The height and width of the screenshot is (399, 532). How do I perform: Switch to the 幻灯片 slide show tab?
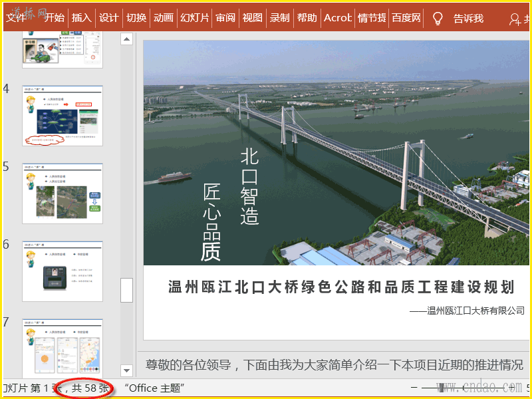click(x=194, y=17)
